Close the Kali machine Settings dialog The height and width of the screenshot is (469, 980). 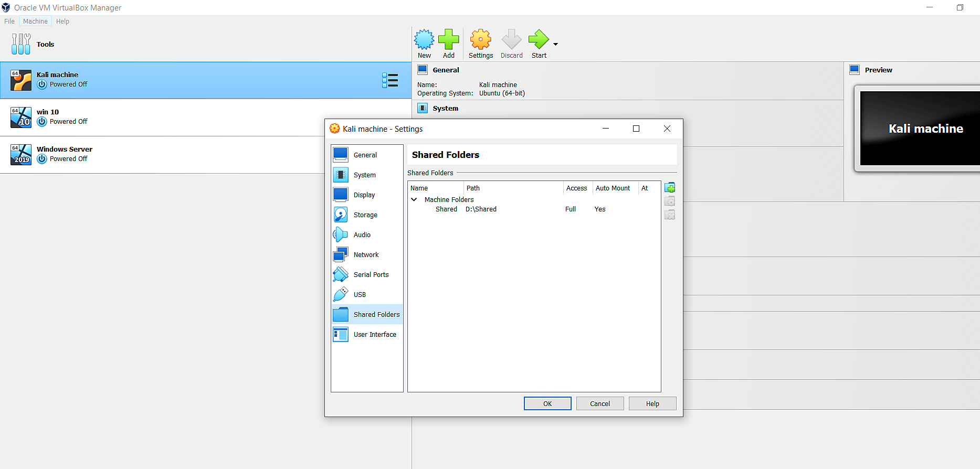[667, 129]
